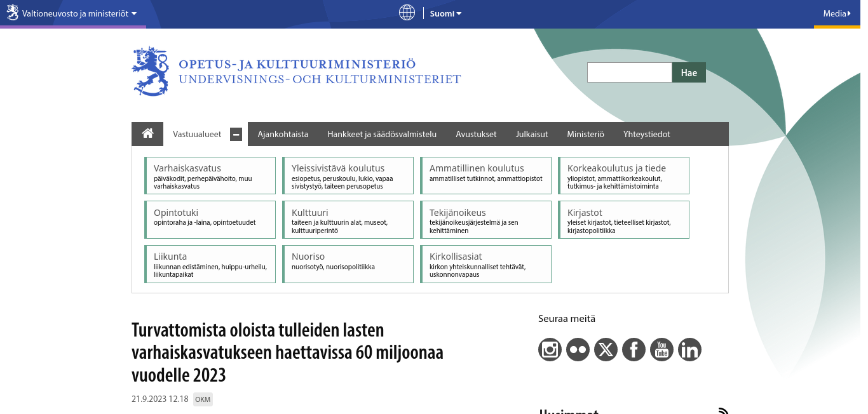
Task: Click the article headline about varhaiskasvatus
Action: tap(287, 352)
